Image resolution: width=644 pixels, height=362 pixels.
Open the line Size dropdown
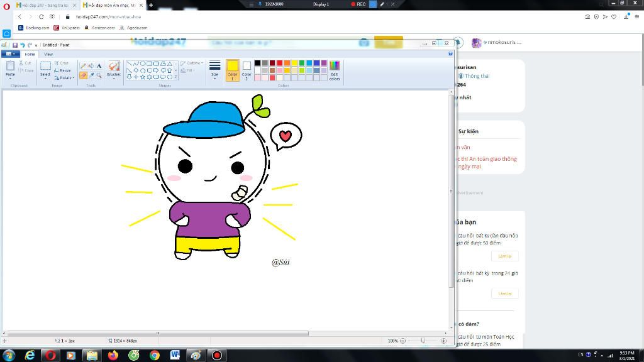tap(214, 70)
